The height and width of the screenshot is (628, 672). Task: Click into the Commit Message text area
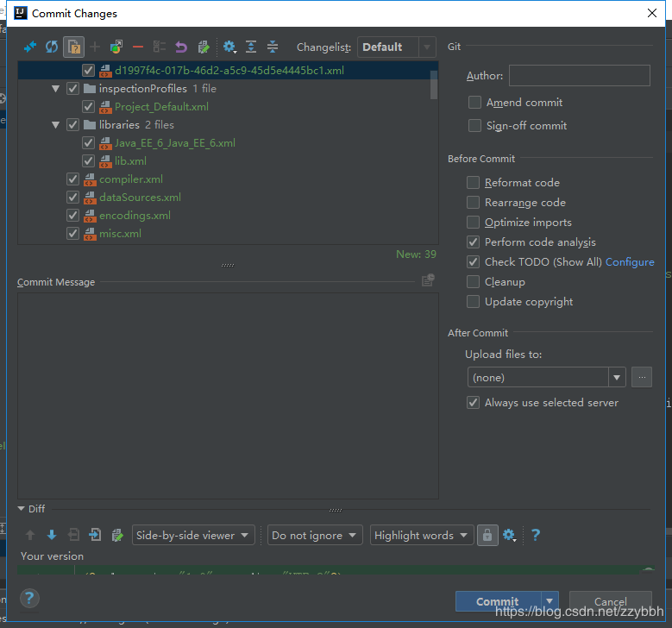tap(228, 396)
